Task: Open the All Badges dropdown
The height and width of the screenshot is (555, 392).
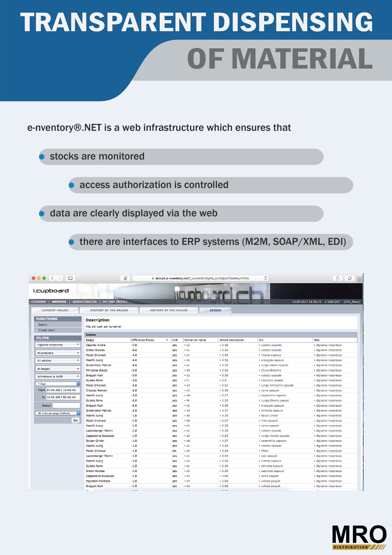Action: click(x=58, y=369)
